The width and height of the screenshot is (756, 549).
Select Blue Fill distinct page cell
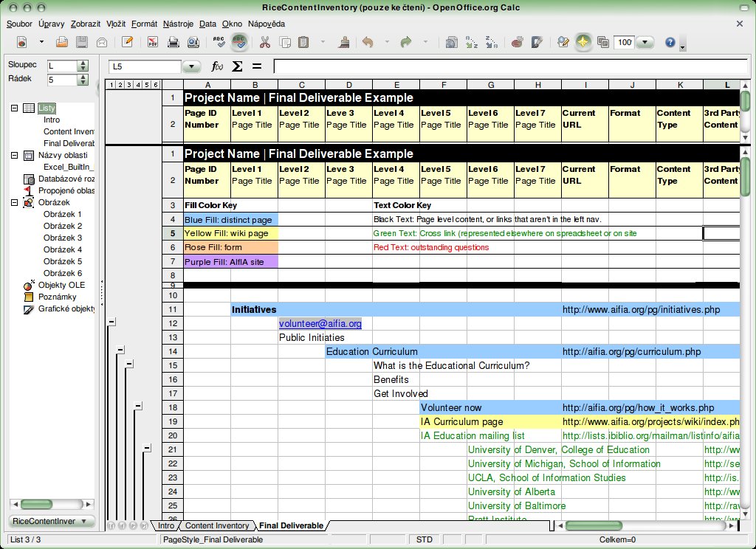pos(230,220)
